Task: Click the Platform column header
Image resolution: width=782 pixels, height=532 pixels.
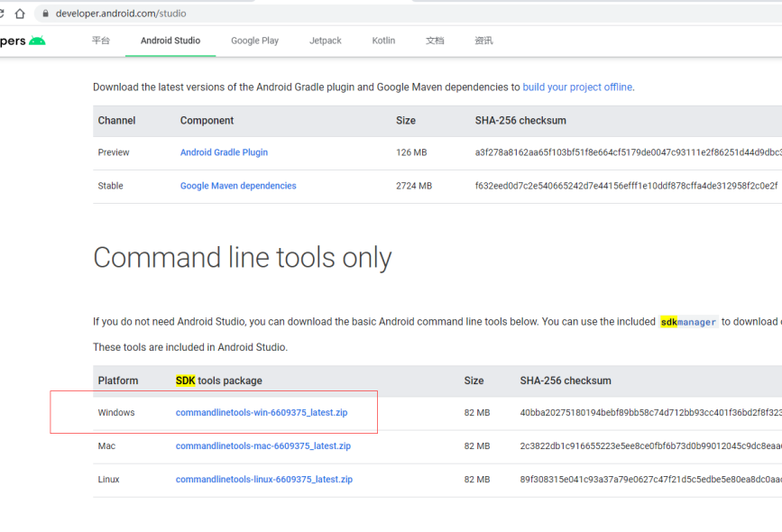Action: click(118, 381)
